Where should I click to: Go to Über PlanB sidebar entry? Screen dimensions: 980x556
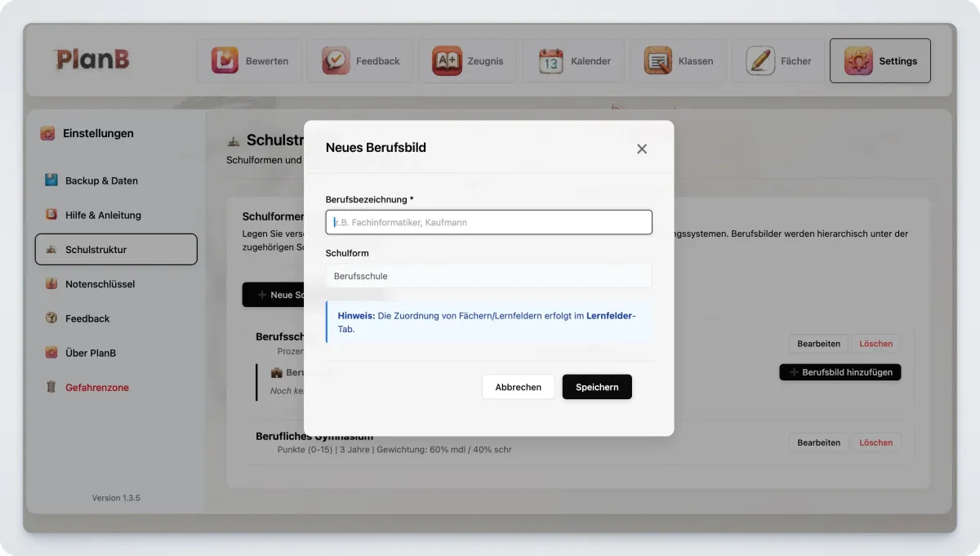click(91, 354)
